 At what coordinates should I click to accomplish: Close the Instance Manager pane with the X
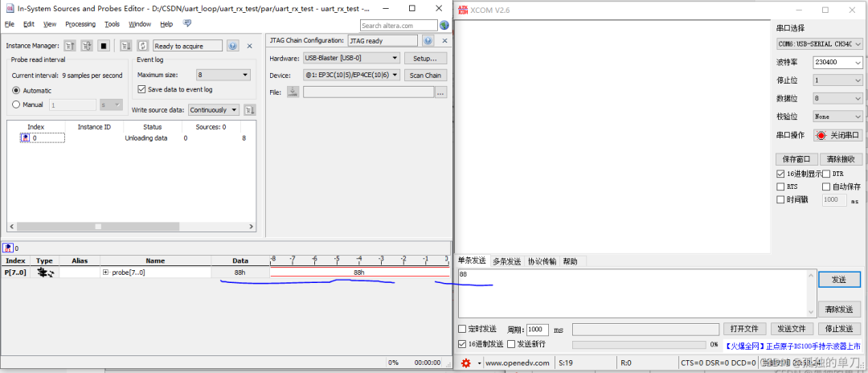[249, 46]
